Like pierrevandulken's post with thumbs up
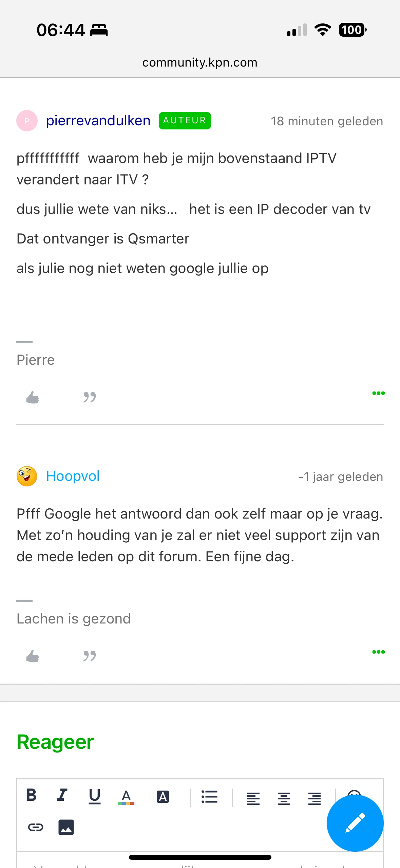Screen dimensions: 400x868 [x=33, y=397]
